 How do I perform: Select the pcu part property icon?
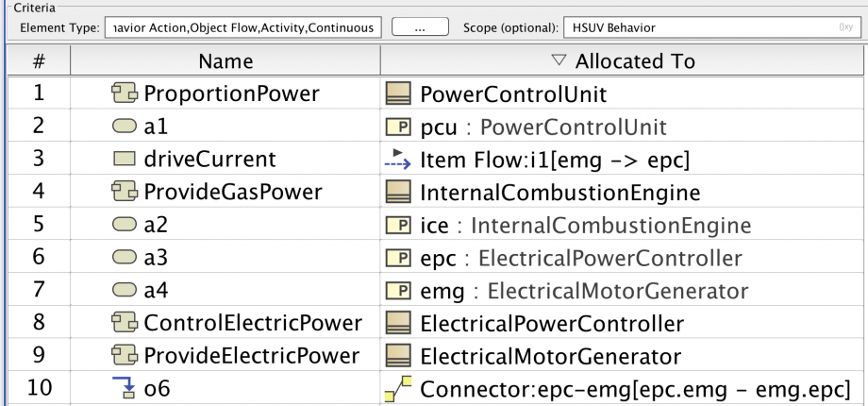(398, 127)
